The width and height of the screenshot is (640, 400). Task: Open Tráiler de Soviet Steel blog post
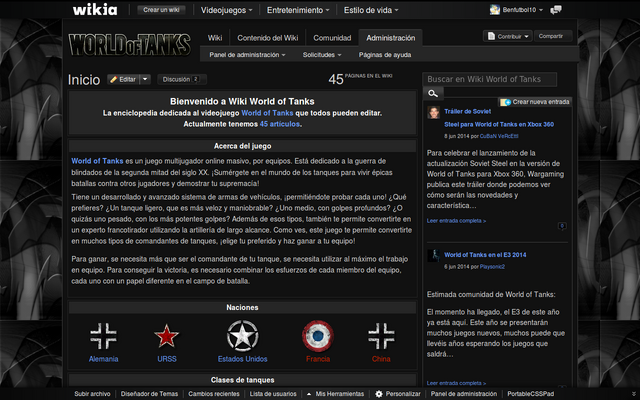[499, 118]
